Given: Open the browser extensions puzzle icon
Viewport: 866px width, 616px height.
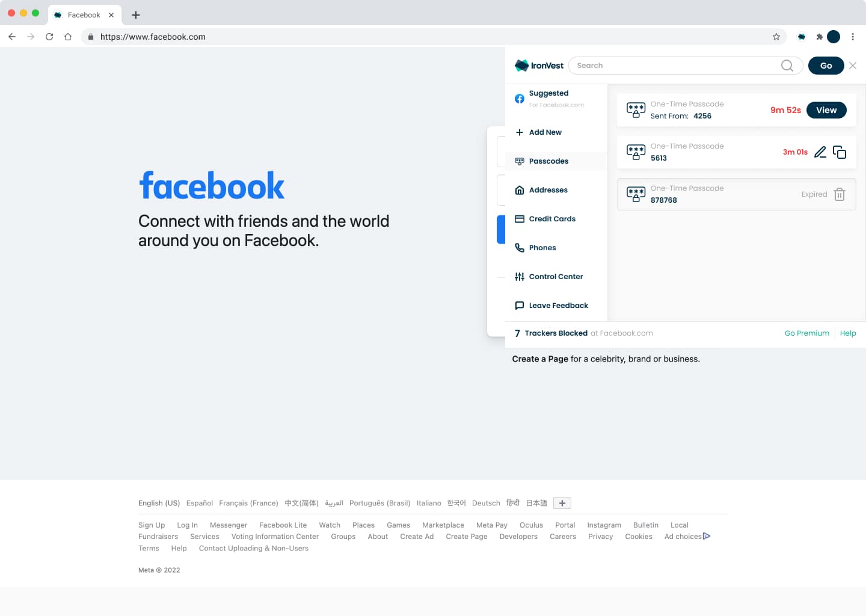Looking at the screenshot, I should [x=819, y=37].
